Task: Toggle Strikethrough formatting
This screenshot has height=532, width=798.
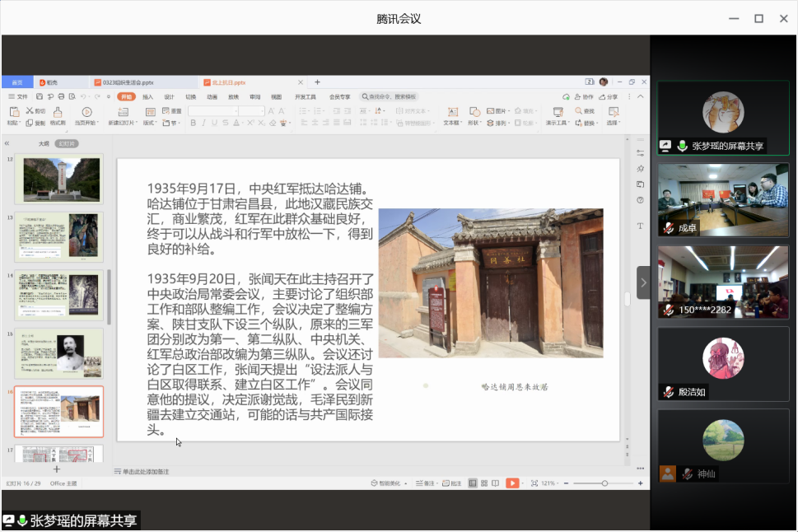Action: click(225, 123)
